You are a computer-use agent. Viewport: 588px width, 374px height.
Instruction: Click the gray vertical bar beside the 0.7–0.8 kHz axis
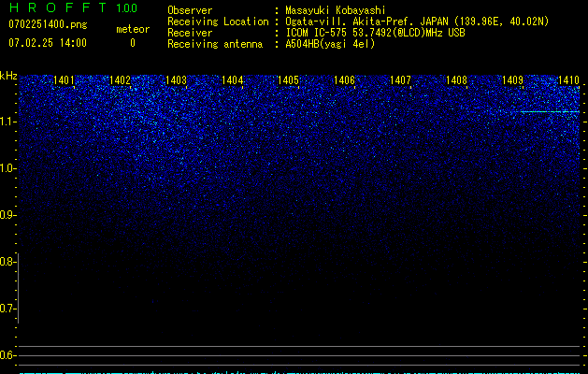(19, 288)
